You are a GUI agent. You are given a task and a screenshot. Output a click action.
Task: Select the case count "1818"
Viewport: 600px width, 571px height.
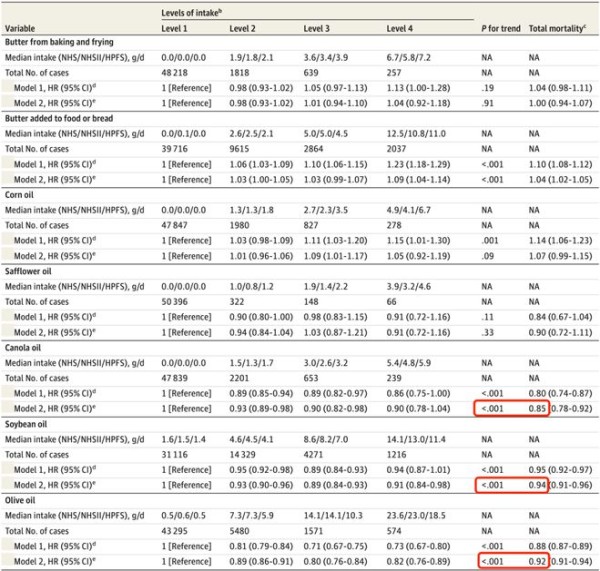(239, 73)
